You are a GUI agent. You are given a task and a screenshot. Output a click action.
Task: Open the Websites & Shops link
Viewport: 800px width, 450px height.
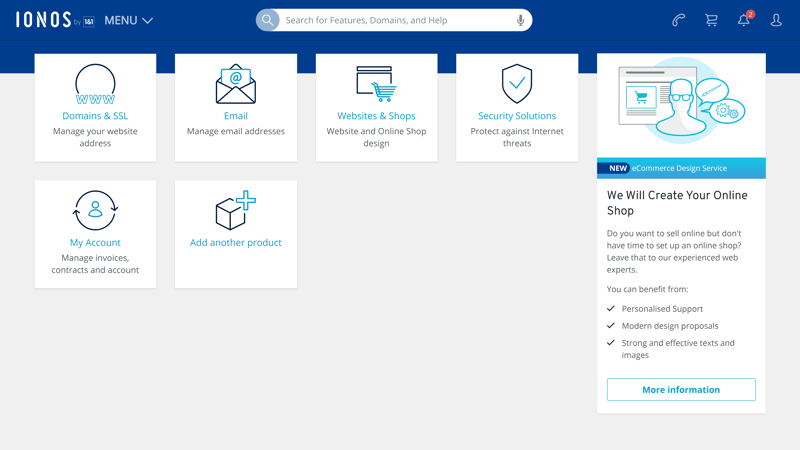tap(376, 116)
